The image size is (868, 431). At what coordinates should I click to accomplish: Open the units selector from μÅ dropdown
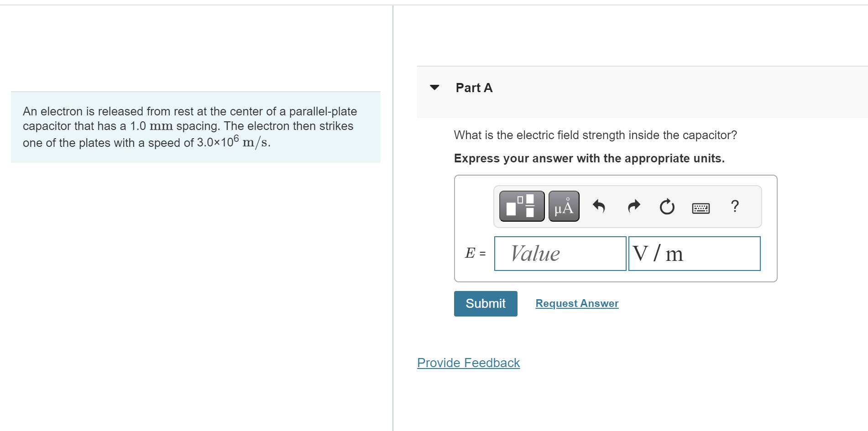[563, 206]
